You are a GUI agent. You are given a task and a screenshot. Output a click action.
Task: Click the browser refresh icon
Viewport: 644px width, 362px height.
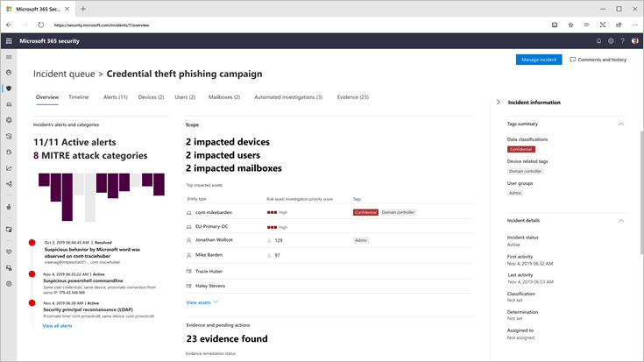[40, 25]
